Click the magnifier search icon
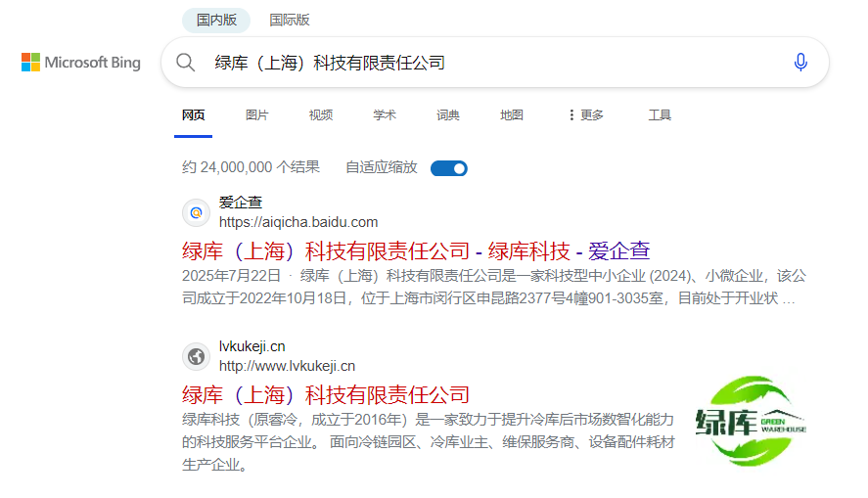Image resolution: width=868 pixels, height=498 pixels. point(186,63)
